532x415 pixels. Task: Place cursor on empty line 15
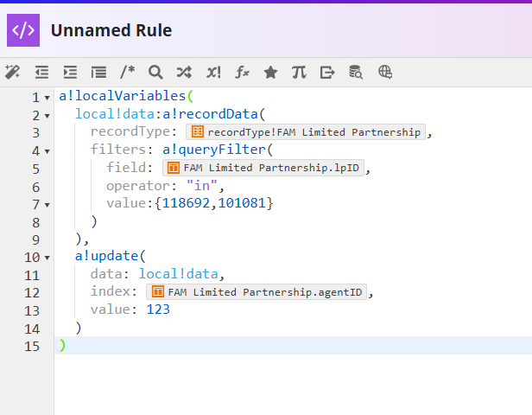click(259, 346)
